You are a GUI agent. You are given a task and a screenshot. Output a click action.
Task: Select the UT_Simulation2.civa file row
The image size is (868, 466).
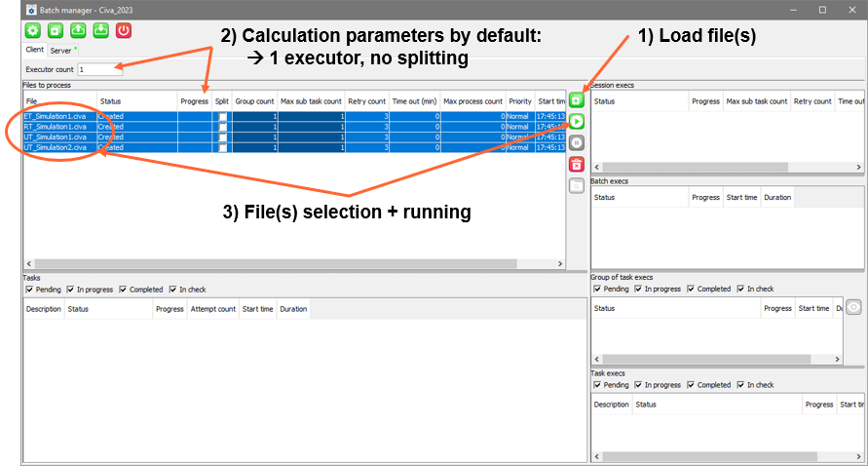pos(58,148)
